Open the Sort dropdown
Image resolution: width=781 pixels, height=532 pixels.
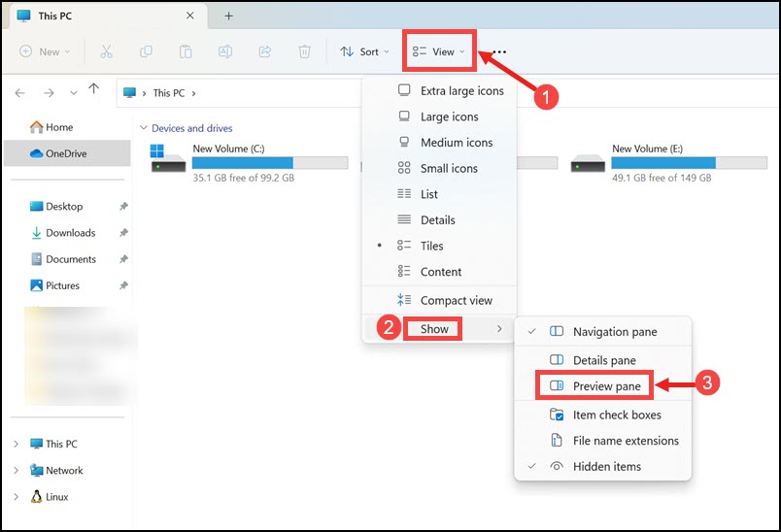(x=365, y=51)
